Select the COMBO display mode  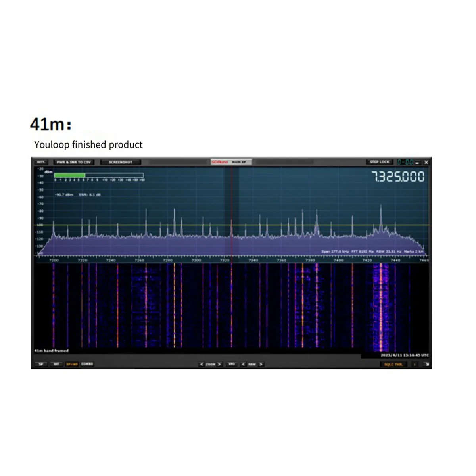tap(87, 364)
